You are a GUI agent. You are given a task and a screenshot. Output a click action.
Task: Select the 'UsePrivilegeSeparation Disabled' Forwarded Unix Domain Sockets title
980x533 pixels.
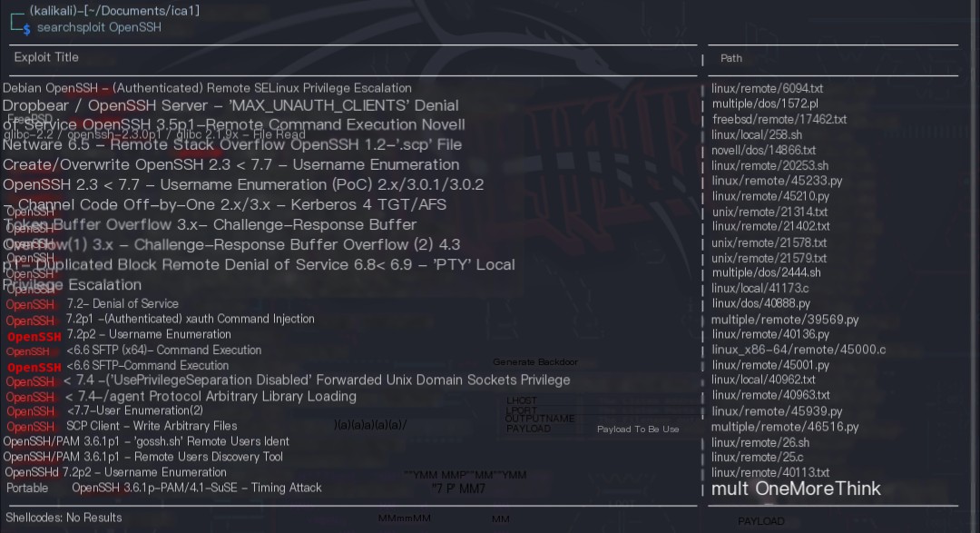pos(317,380)
